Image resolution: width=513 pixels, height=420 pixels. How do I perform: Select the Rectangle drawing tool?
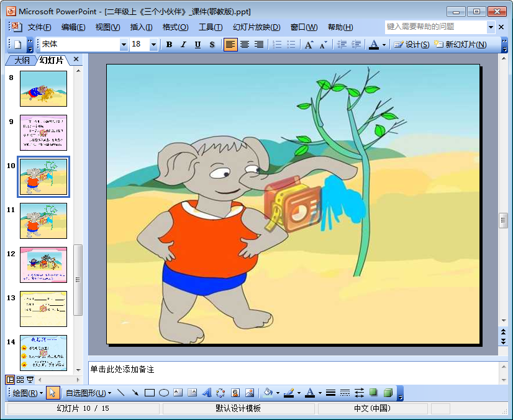click(150, 393)
